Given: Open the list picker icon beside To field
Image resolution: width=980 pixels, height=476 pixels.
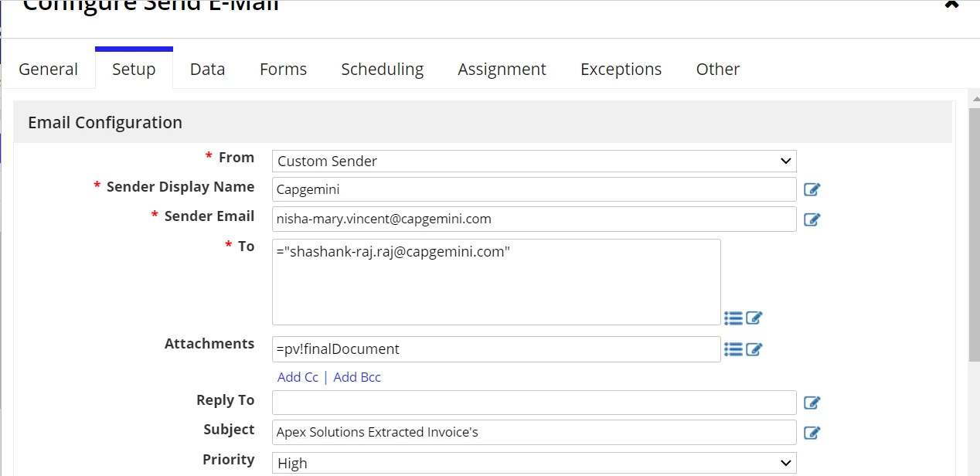Looking at the screenshot, I should click(x=733, y=318).
